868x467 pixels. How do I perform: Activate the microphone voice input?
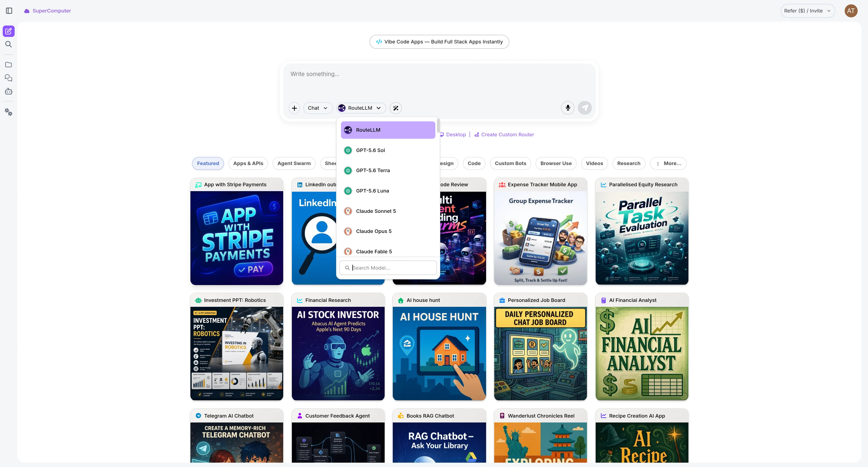[568, 108]
